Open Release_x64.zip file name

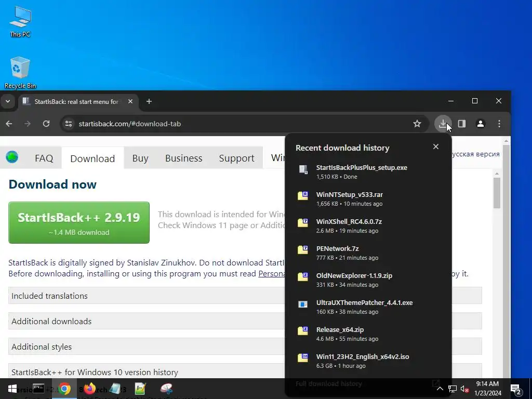(340, 330)
